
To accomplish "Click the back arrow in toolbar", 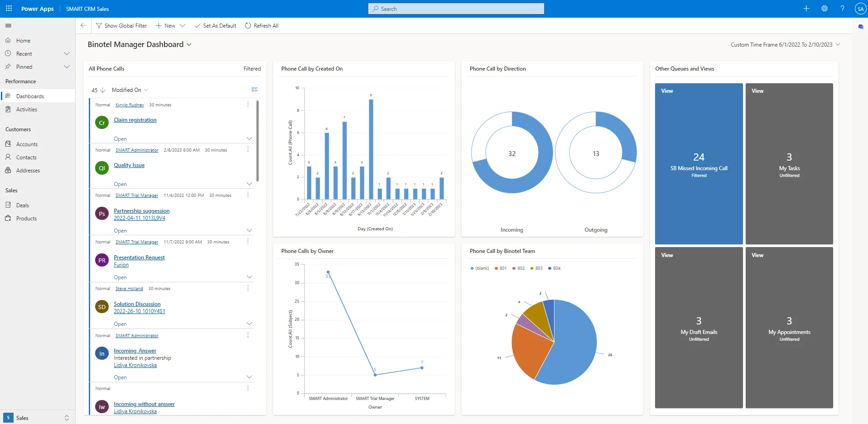I will click(83, 26).
